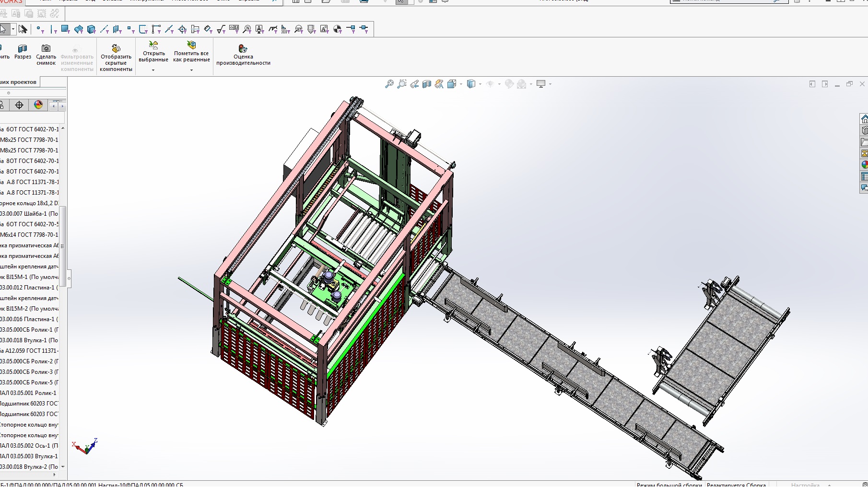This screenshot has height=487, width=868.
Task: Open Appearances color ball in task pane
Action: coord(864,164)
